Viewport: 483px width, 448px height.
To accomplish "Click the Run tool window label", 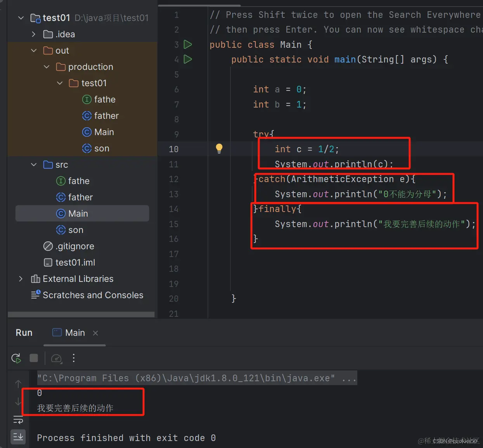I will [24, 333].
